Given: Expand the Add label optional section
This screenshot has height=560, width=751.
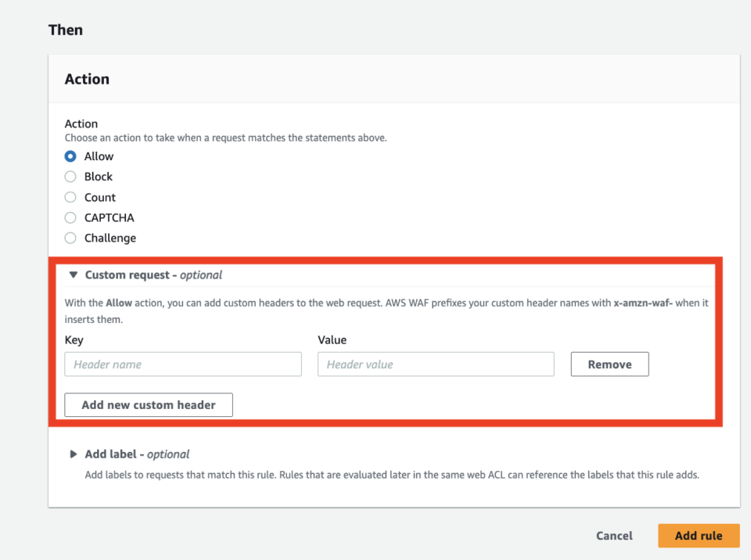Looking at the screenshot, I should (x=74, y=454).
